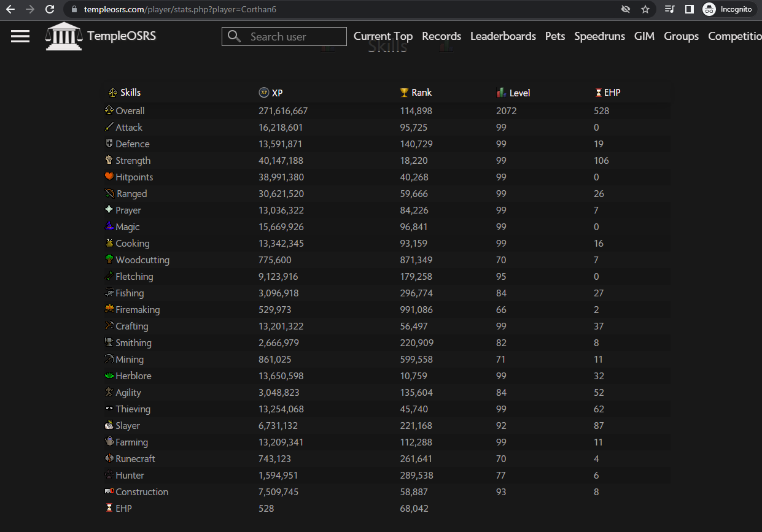762x532 pixels.
Task: Click the Herblore leaf skill icon
Action: tap(109, 376)
